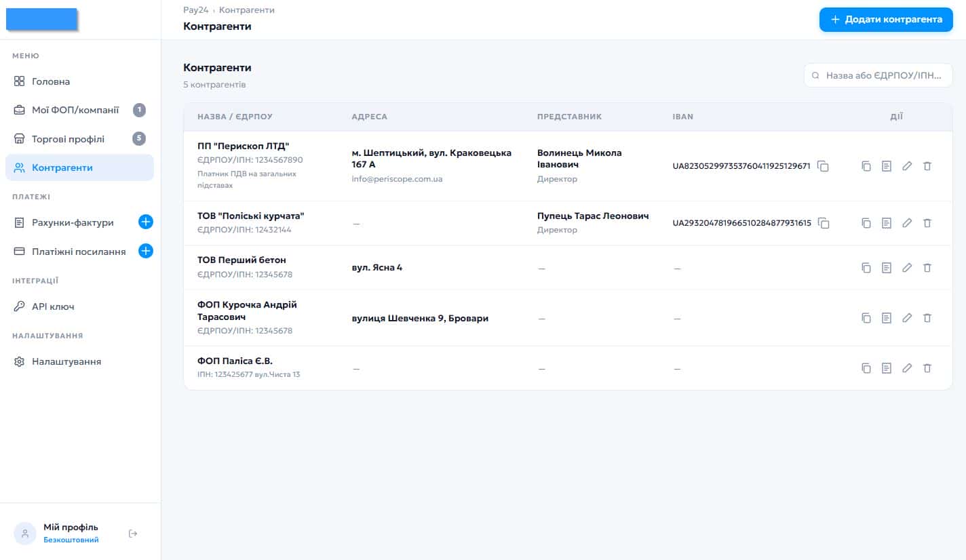
Task: Click address вулиця Шевченка 9, Бровари
Action: click(x=420, y=318)
